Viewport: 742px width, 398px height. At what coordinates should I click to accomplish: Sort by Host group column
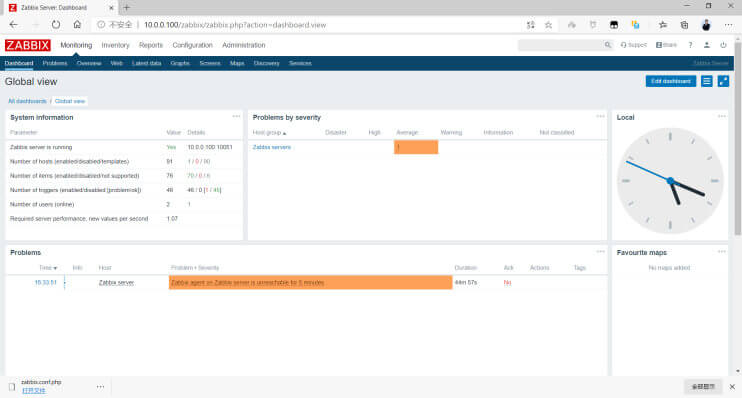(x=269, y=133)
